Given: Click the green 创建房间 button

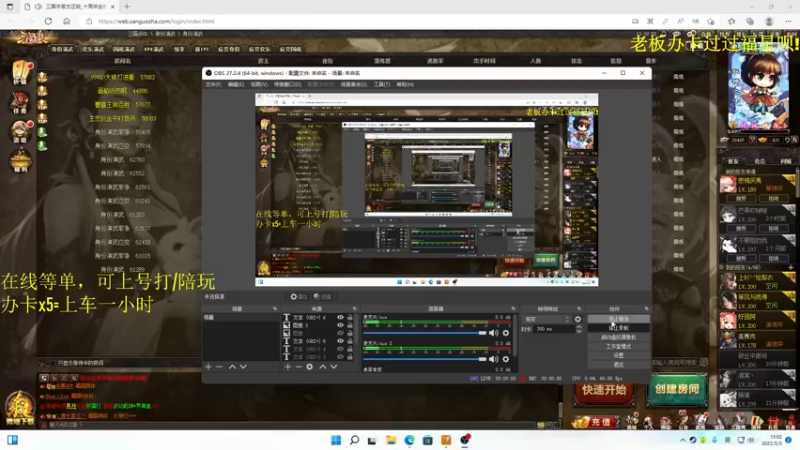Looking at the screenshot, I should [x=677, y=389].
